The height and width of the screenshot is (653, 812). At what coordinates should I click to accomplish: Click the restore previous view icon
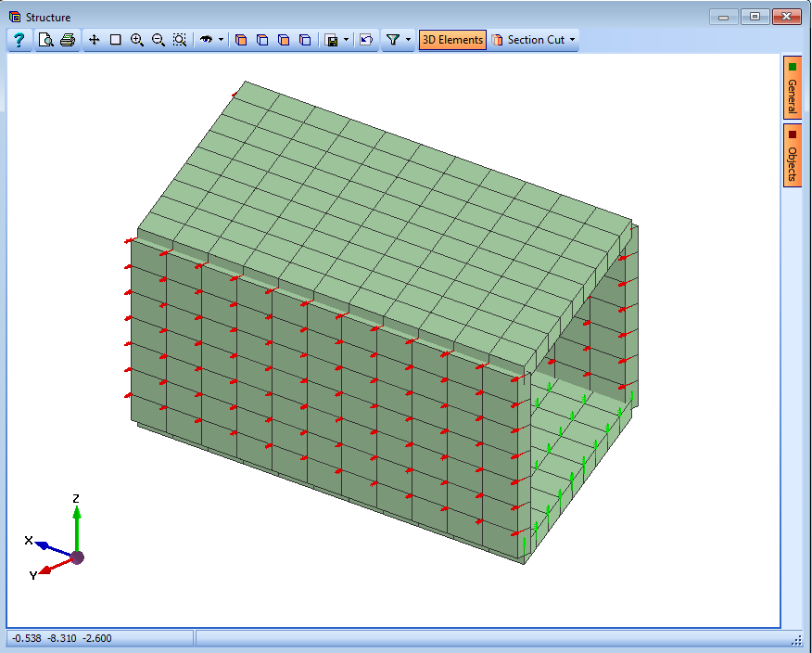pos(366,40)
